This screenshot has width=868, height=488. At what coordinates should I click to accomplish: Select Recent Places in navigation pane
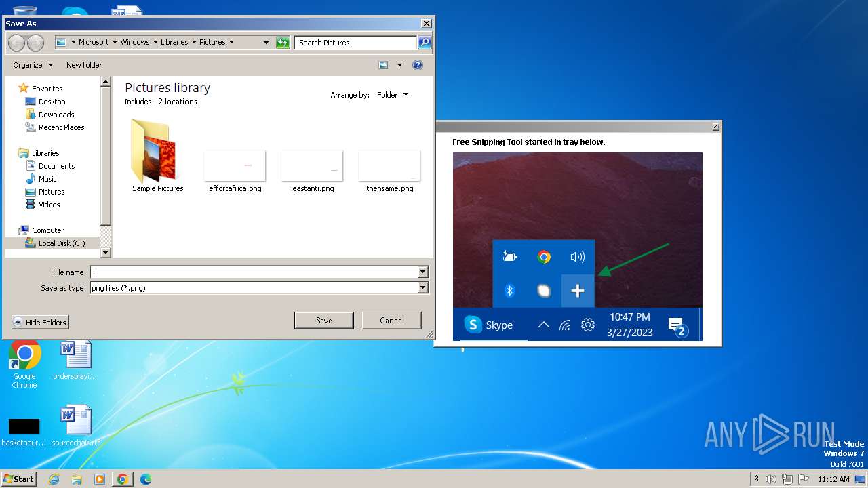[61, 127]
